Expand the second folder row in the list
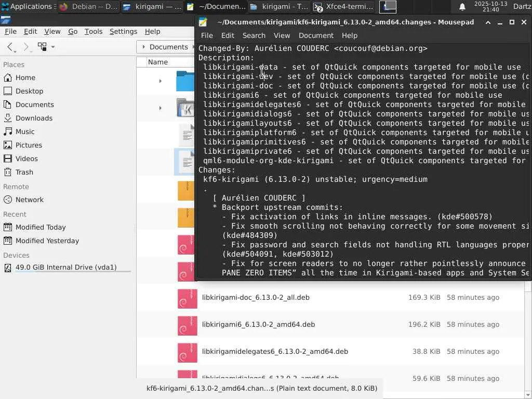 [x=160, y=108]
